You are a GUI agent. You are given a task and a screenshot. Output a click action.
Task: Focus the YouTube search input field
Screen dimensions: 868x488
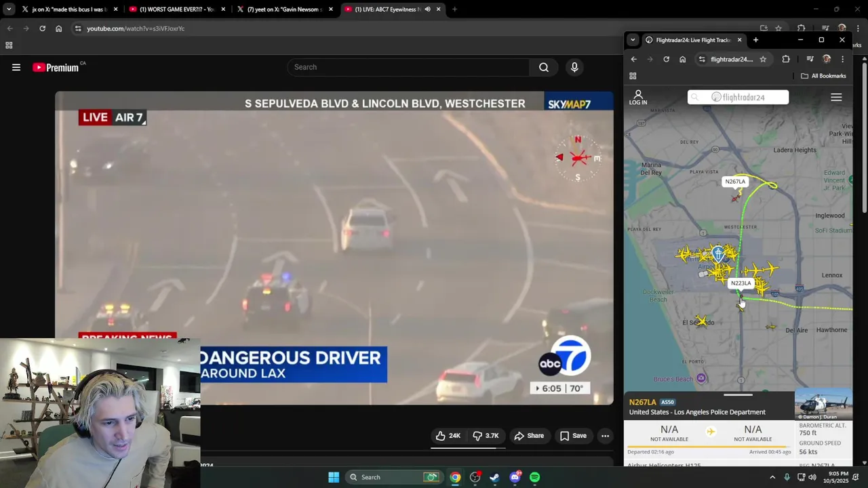408,67
